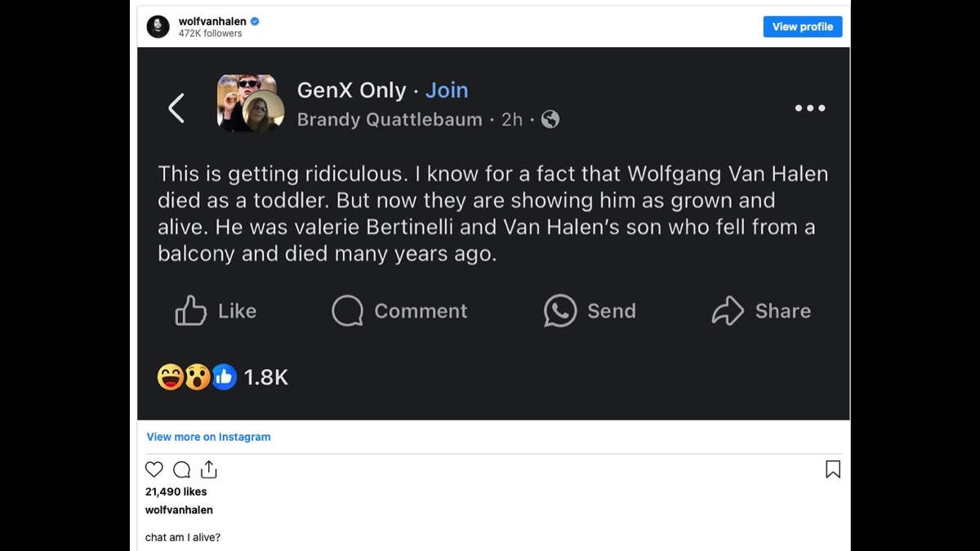
Task: Click the View more on Instagram link
Action: (208, 437)
